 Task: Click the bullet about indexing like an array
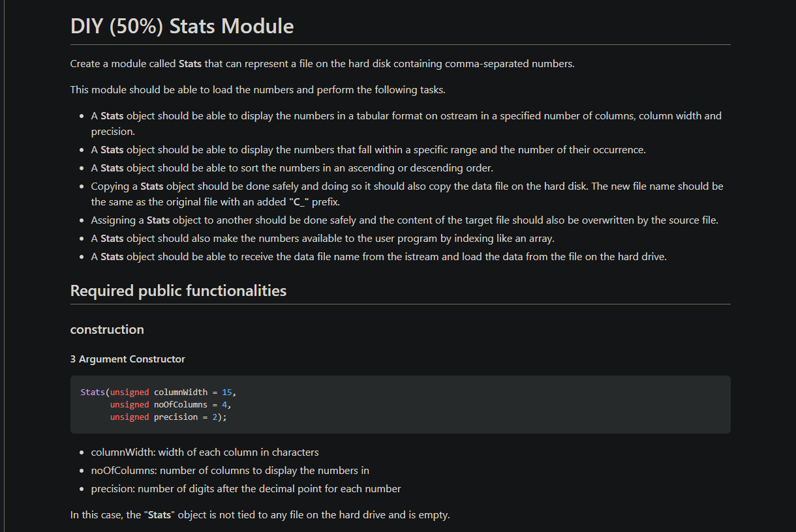pyautogui.click(x=322, y=239)
